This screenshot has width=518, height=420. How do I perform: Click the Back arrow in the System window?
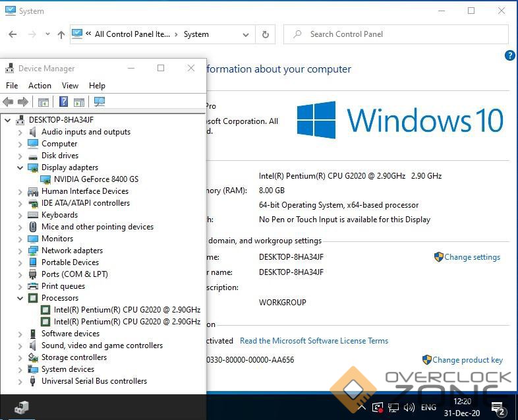click(13, 34)
